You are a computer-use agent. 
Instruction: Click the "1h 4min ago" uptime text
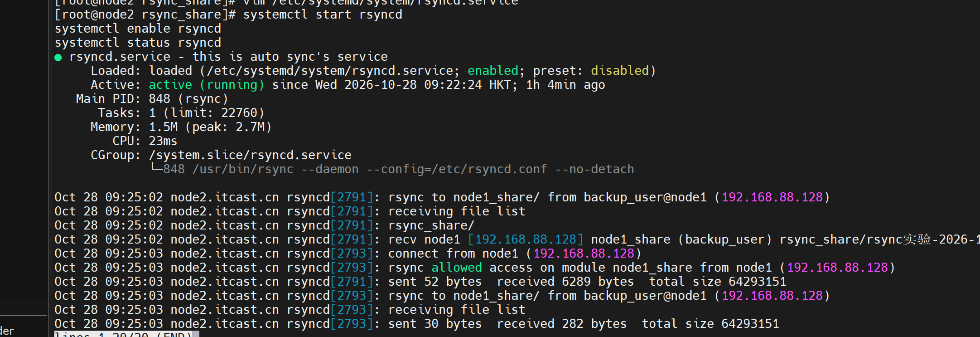click(565, 85)
